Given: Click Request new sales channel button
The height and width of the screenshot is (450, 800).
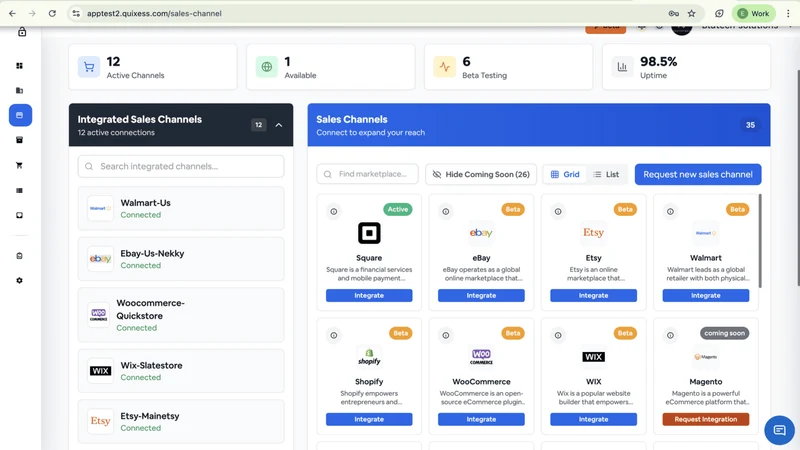Looking at the screenshot, I should (698, 174).
